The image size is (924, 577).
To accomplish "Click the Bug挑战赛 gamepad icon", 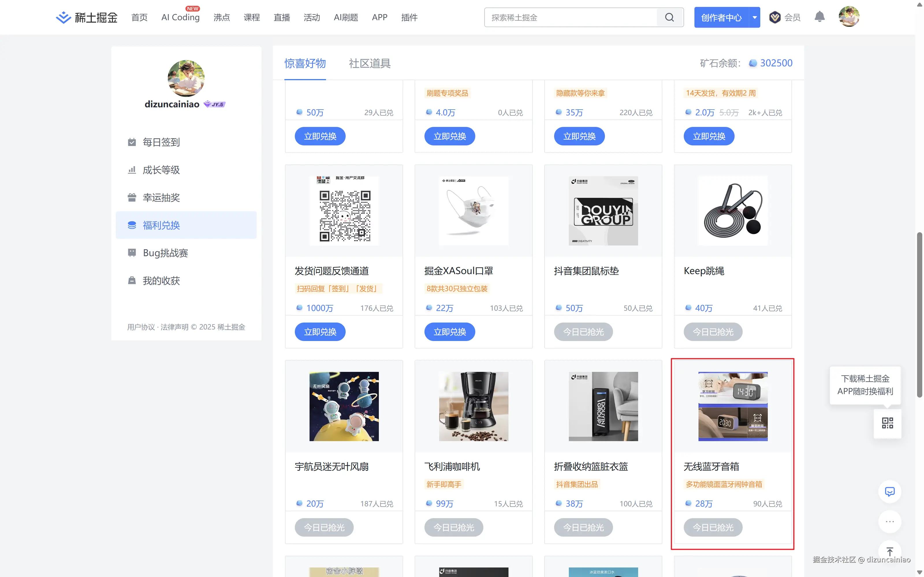I will coord(132,253).
